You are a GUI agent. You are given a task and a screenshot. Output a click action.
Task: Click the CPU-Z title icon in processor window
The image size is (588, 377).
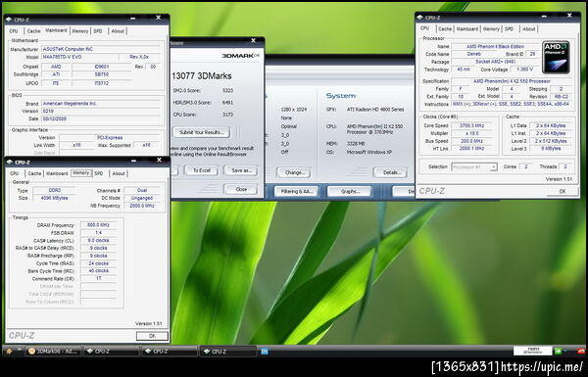tap(420, 18)
